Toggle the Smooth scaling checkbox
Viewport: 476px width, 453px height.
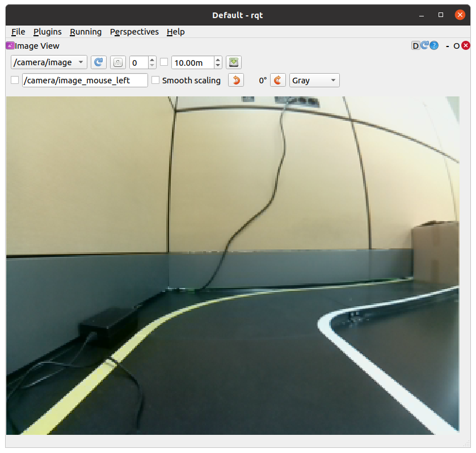pyautogui.click(x=155, y=81)
